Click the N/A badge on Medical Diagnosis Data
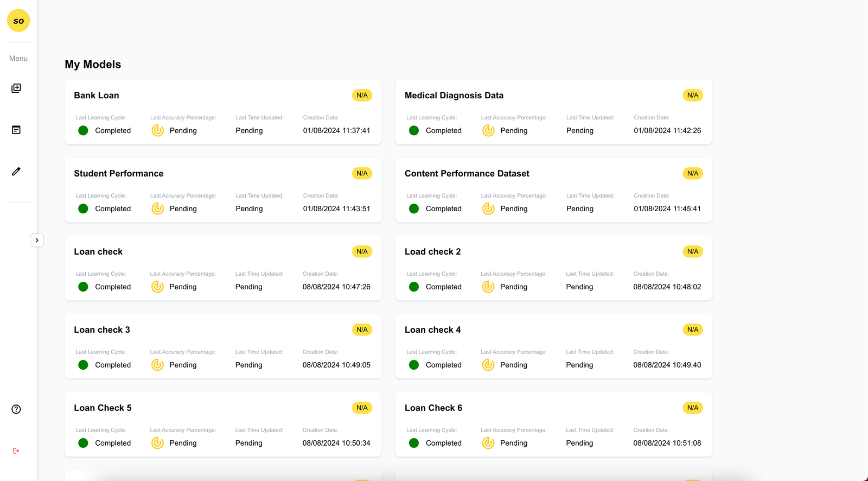868x481 pixels. pyautogui.click(x=693, y=96)
